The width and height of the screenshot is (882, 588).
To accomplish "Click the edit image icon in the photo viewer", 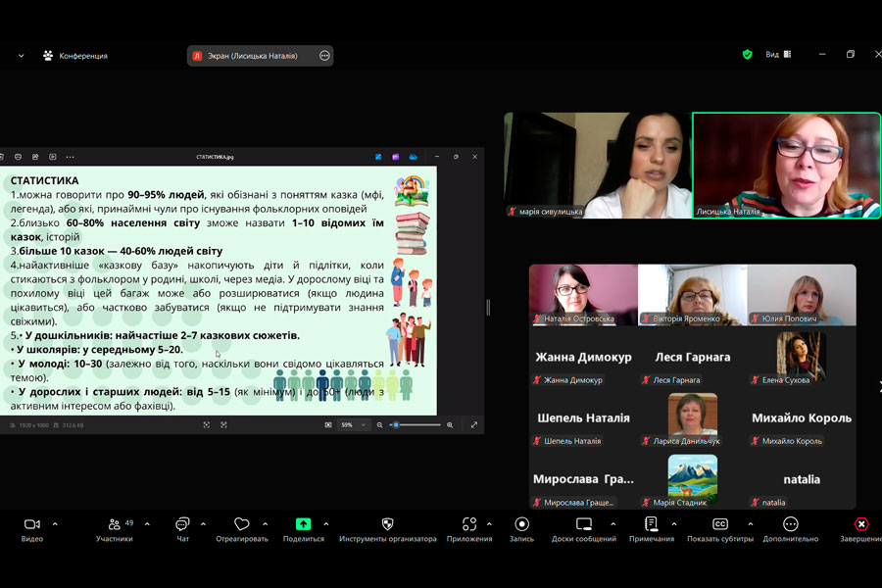I will point(35,157).
